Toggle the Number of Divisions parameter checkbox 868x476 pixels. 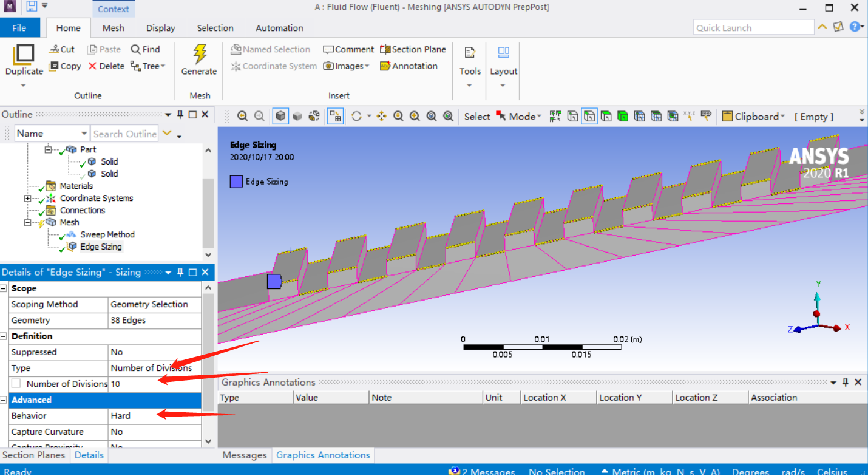pyautogui.click(x=16, y=384)
